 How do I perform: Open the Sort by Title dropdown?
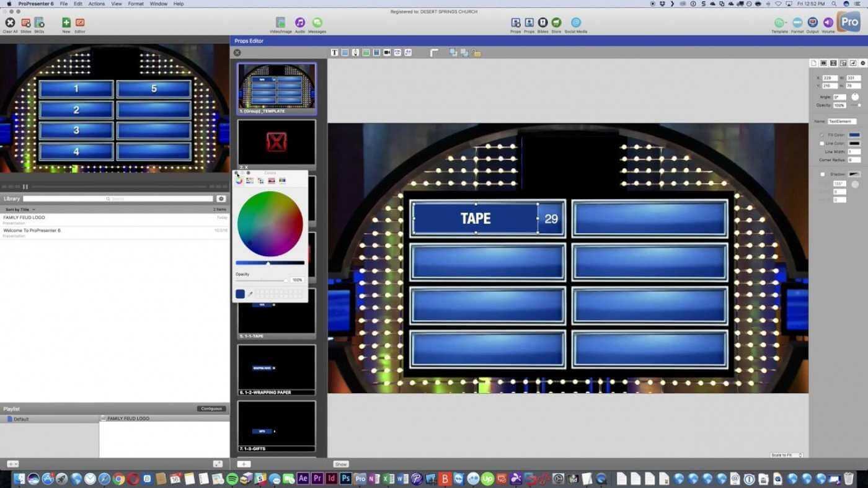pyautogui.click(x=20, y=210)
